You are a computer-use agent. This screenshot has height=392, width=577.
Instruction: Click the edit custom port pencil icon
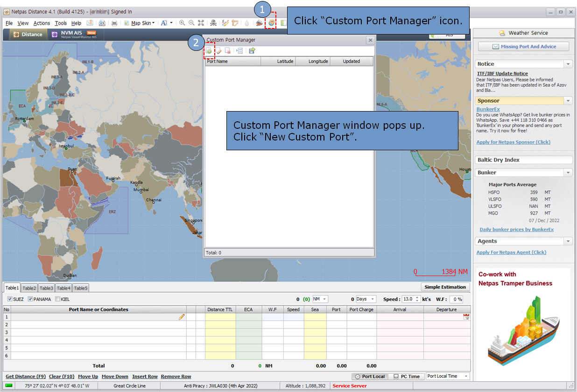point(218,50)
